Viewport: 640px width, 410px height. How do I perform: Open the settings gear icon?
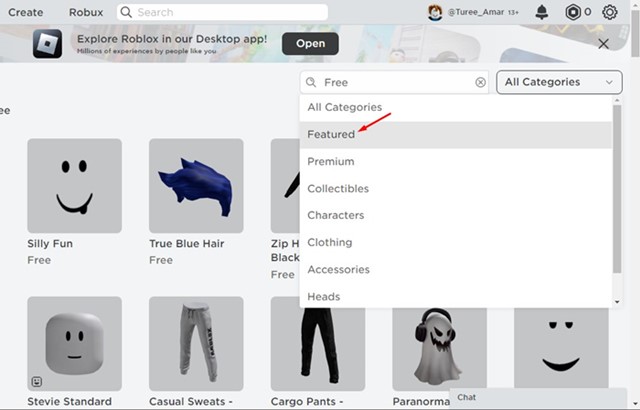pyautogui.click(x=609, y=12)
